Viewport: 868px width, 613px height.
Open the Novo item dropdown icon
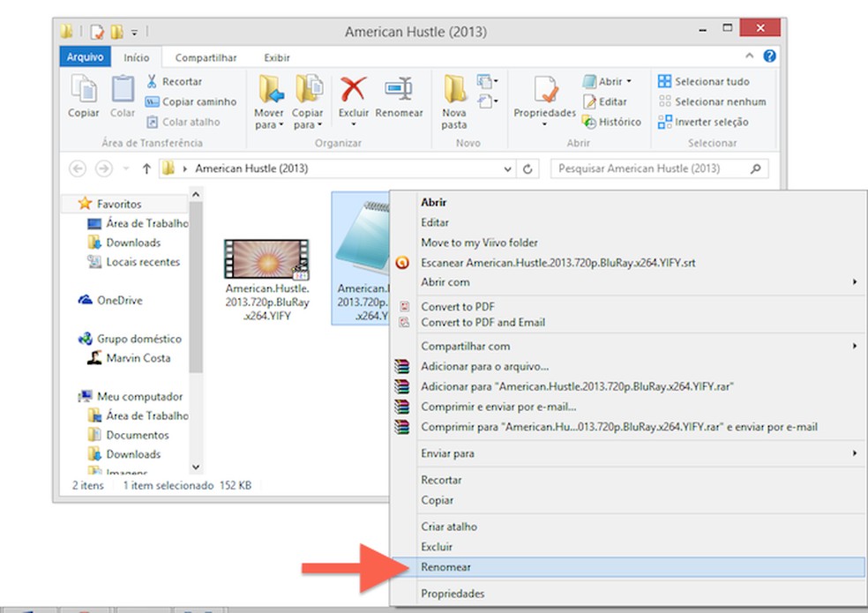coord(487,81)
